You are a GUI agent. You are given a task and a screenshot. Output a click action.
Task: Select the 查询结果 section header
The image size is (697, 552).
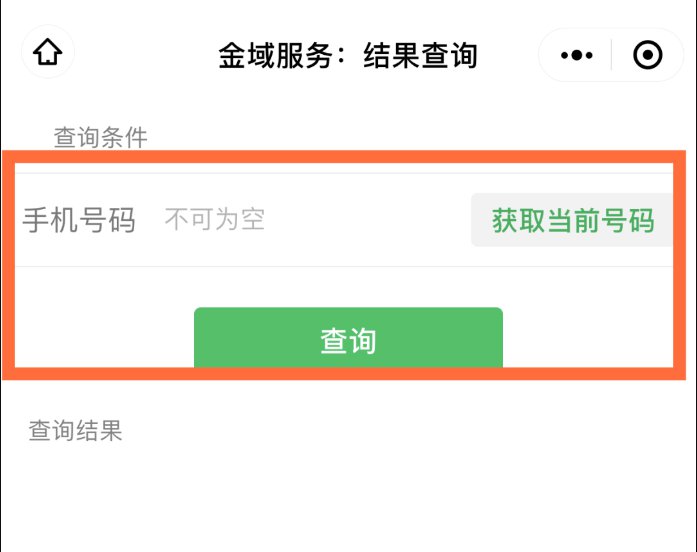[75, 431]
